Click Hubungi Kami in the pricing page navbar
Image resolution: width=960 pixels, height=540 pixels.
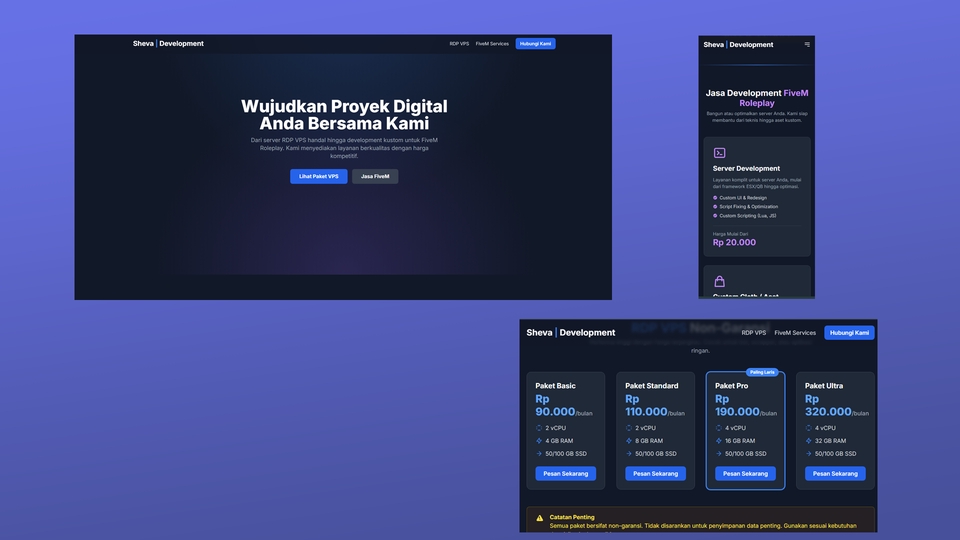849,332
